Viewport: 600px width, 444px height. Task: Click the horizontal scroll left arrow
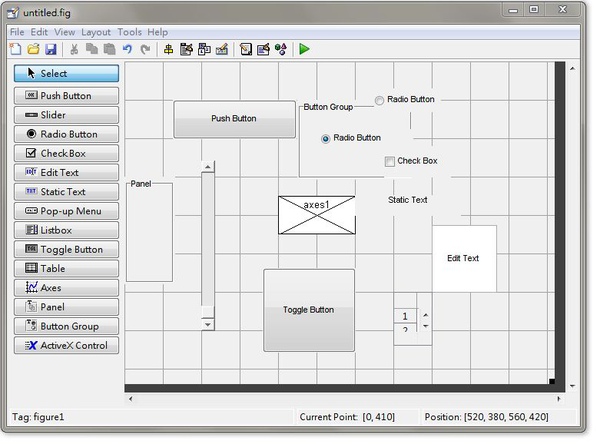[x=131, y=399]
